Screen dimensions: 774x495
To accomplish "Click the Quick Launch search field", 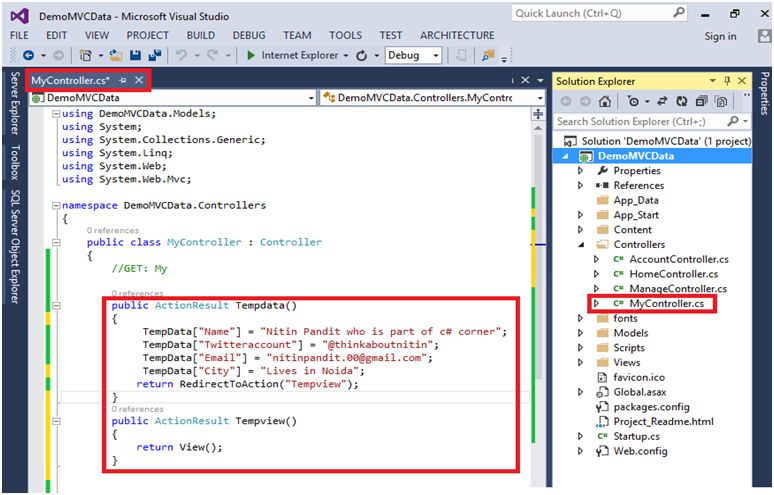I will pos(599,13).
